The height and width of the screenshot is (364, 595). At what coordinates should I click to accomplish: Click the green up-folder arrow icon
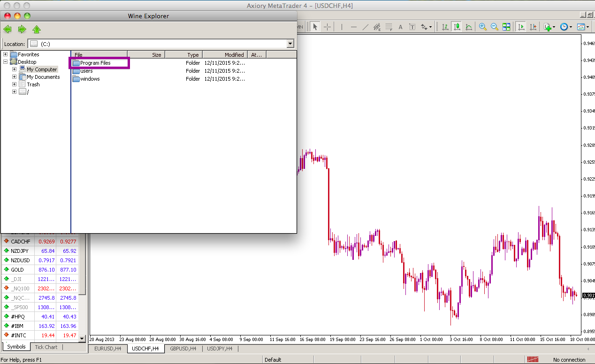tap(37, 29)
